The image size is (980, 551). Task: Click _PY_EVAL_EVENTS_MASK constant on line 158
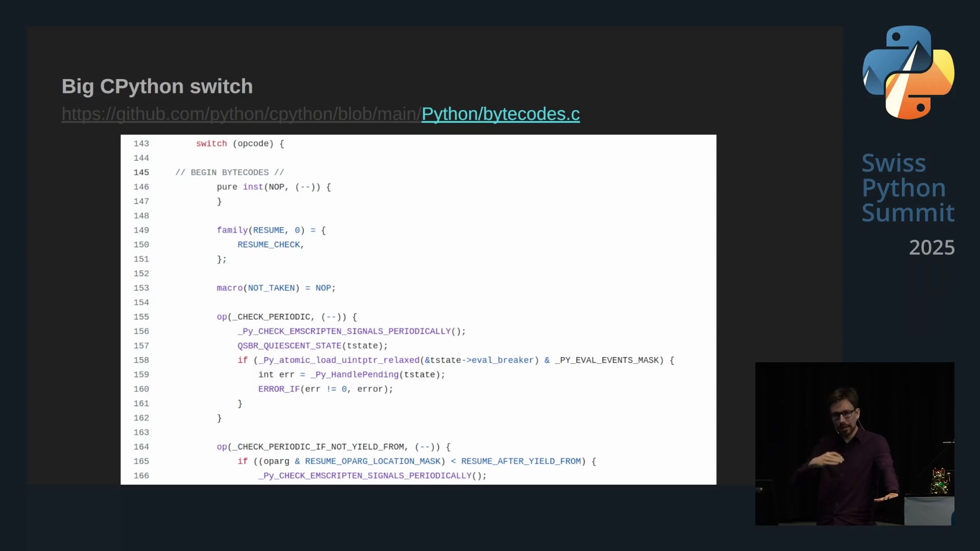click(x=609, y=360)
